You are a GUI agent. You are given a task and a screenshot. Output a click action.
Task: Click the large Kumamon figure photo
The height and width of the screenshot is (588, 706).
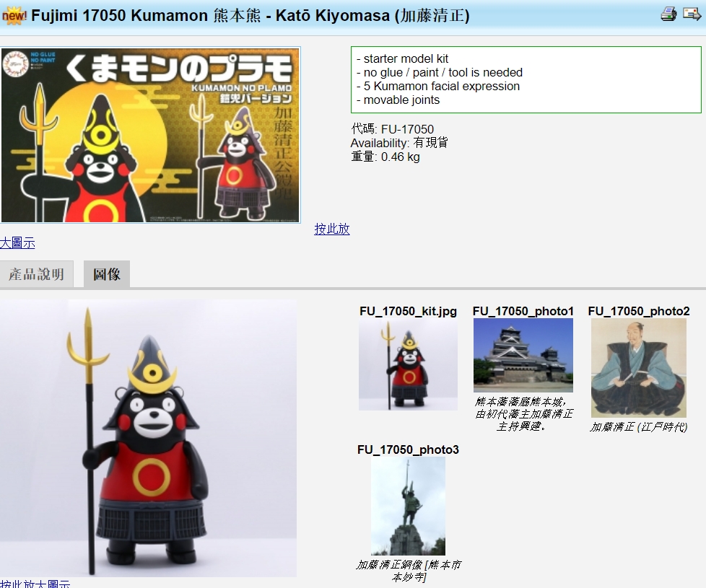(148, 438)
